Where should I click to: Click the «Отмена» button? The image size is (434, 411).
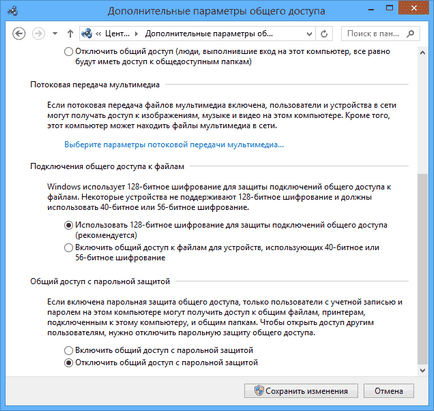pyautogui.click(x=389, y=391)
